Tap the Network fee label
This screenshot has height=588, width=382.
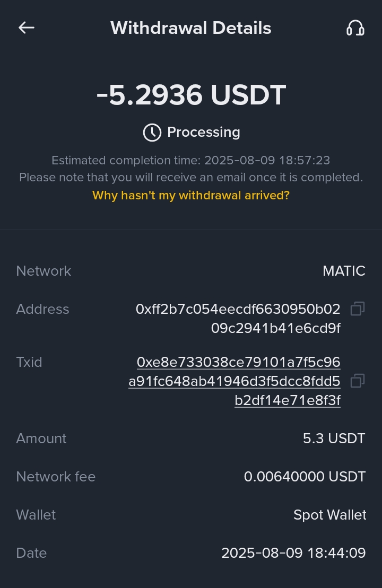[56, 477]
